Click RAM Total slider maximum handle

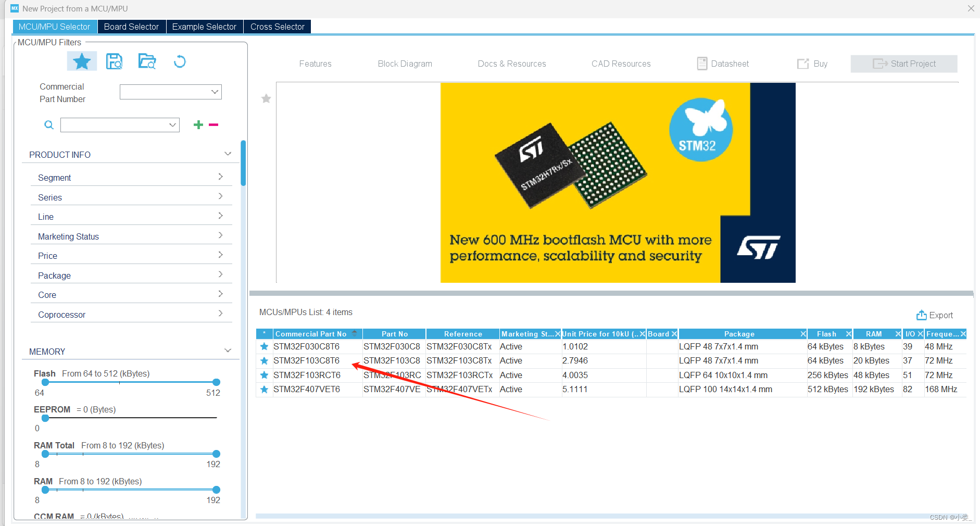click(x=217, y=454)
